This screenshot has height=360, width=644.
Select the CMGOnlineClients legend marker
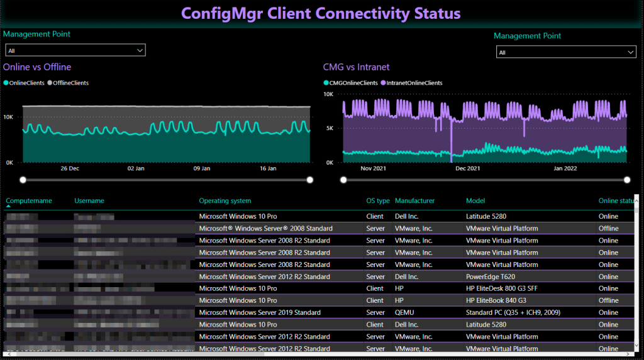(x=326, y=83)
